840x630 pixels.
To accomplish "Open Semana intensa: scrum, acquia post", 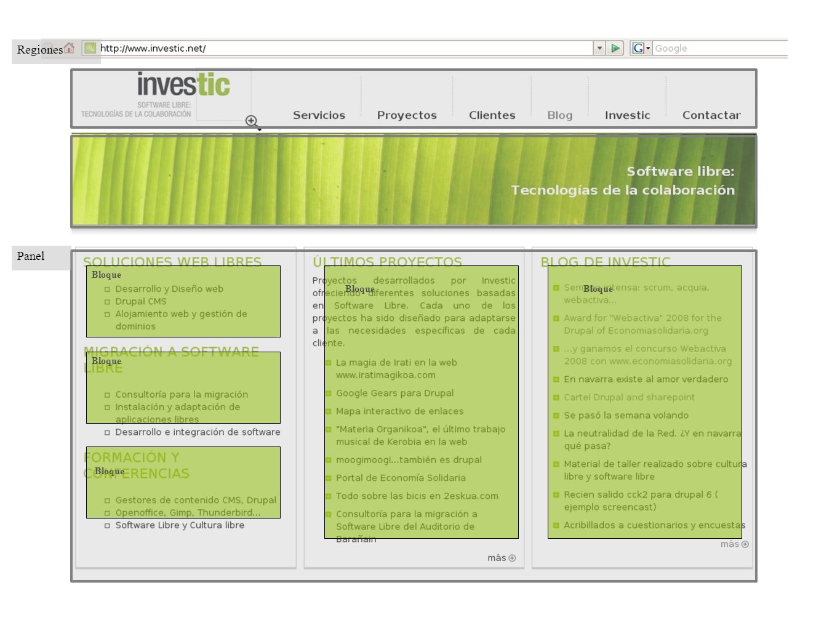I will pyautogui.click(x=636, y=293).
